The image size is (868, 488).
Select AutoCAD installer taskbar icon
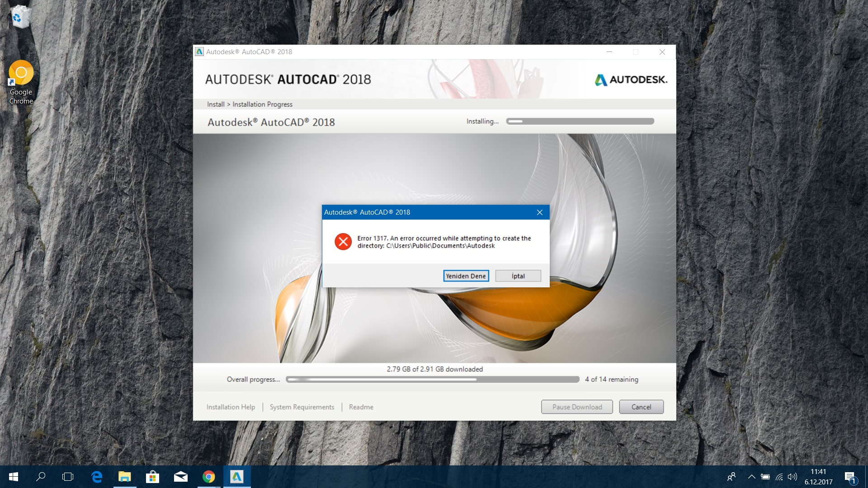coord(236,477)
